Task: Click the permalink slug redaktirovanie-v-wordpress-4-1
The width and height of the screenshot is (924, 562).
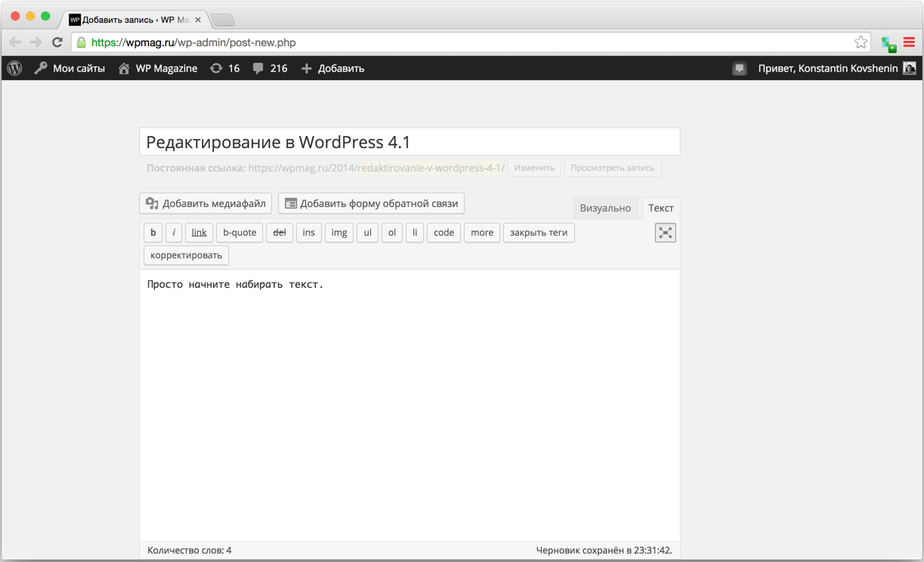Action: pyautogui.click(x=429, y=168)
